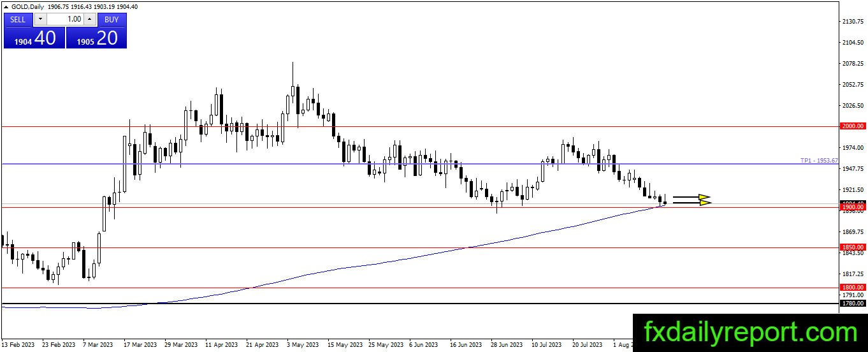Collapse the one-click trading panel triangle
Viewport: 868px width, 352px height.
[6, 6]
